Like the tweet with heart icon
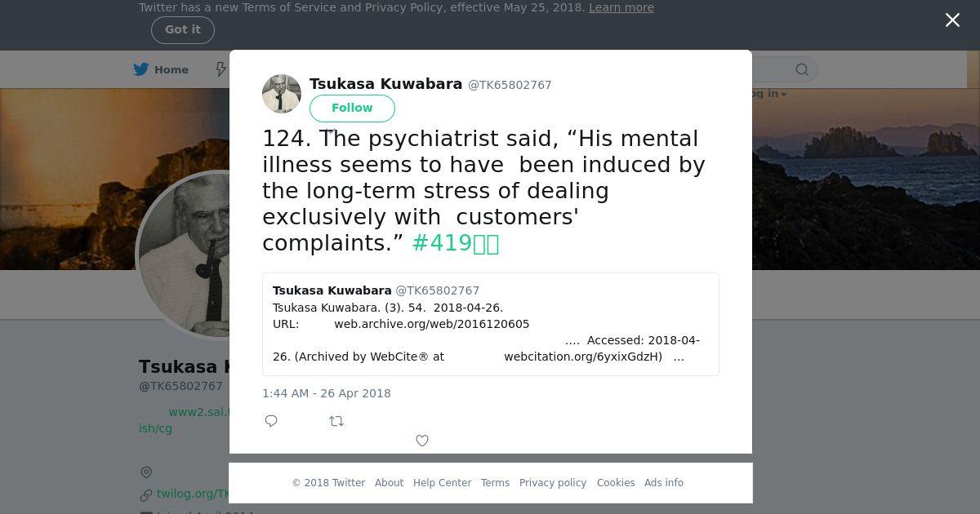Image resolution: width=980 pixels, height=514 pixels. pyautogui.click(x=422, y=441)
